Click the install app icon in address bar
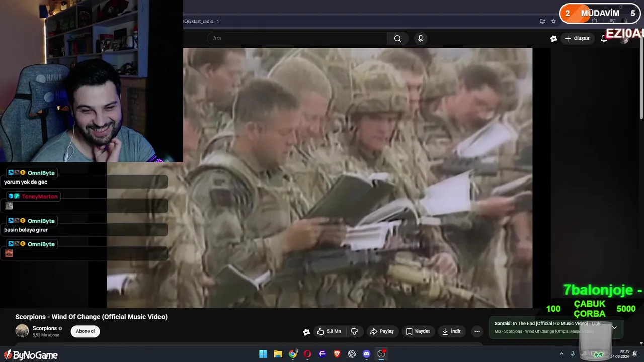The height and width of the screenshot is (362, 644). pyautogui.click(x=542, y=21)
